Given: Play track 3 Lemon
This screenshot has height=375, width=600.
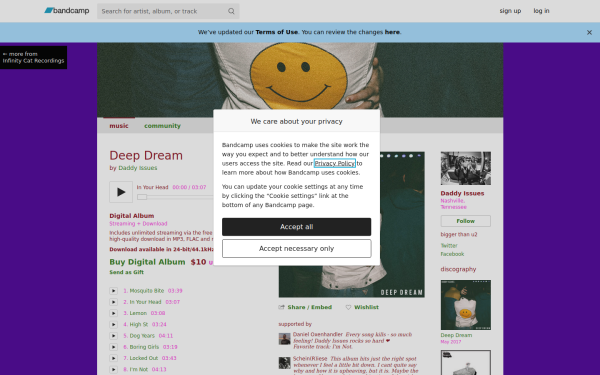Looking at the screenshot, I should [x=114, y=313].
